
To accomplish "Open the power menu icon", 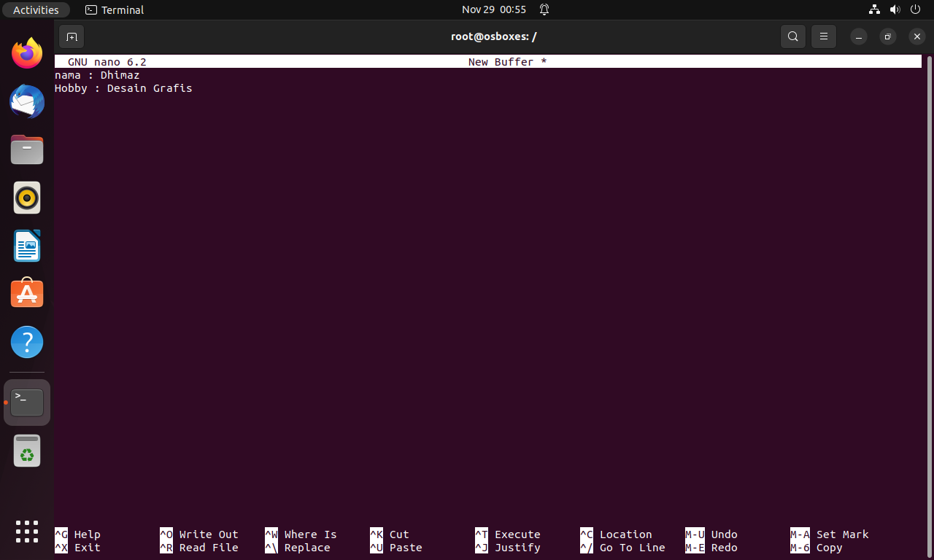I will (916, 9).
